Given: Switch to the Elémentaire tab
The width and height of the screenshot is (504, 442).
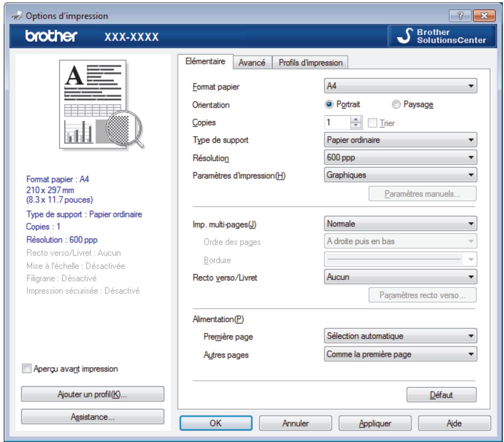Looking at the screenshot, I should tap(205, 62).
